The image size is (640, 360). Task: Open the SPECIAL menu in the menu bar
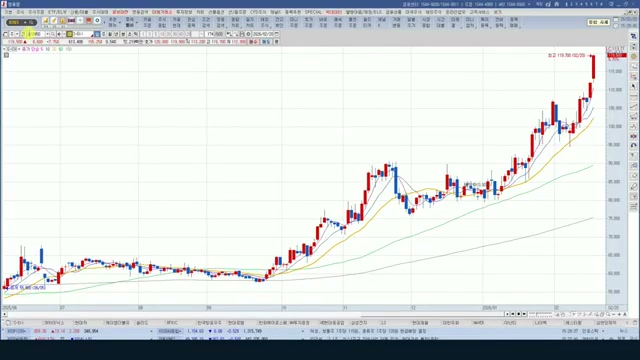pyautogui.click(x=313, y=12)
